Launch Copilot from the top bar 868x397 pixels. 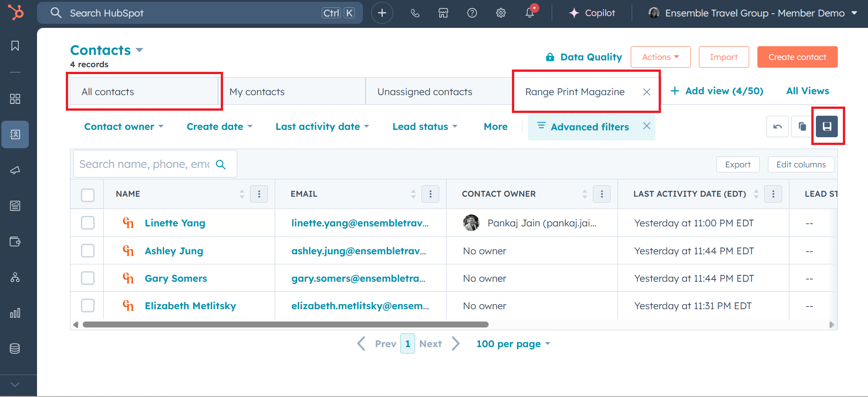592,13
